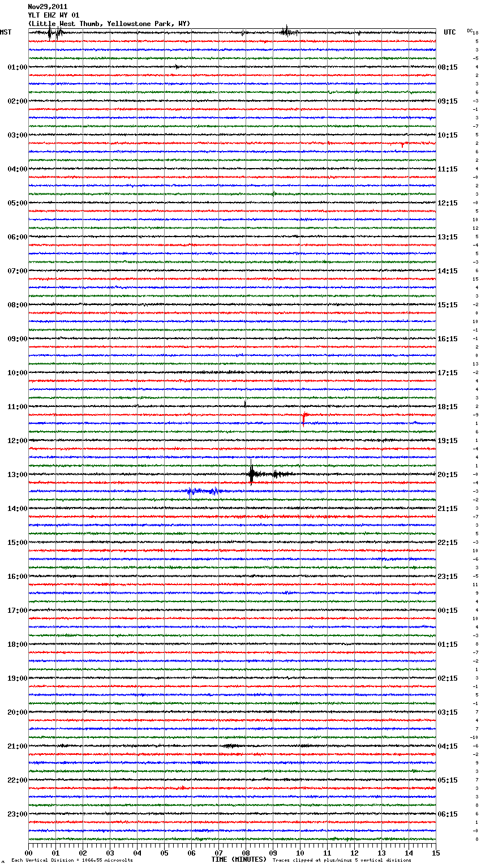
Task: Select the 18:00 MST hour label
Action: 18,644
